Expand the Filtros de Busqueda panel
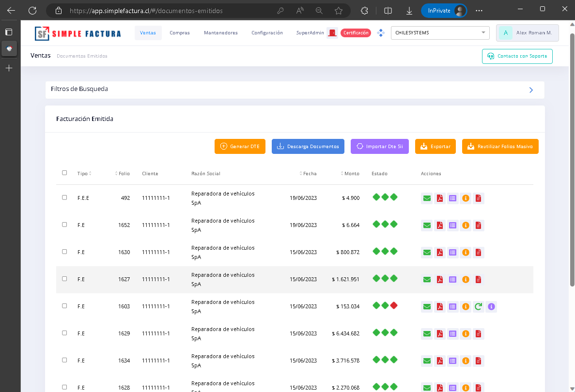This screenshot has width=575, height=392. pyautogui.click(x=531, y=90)
